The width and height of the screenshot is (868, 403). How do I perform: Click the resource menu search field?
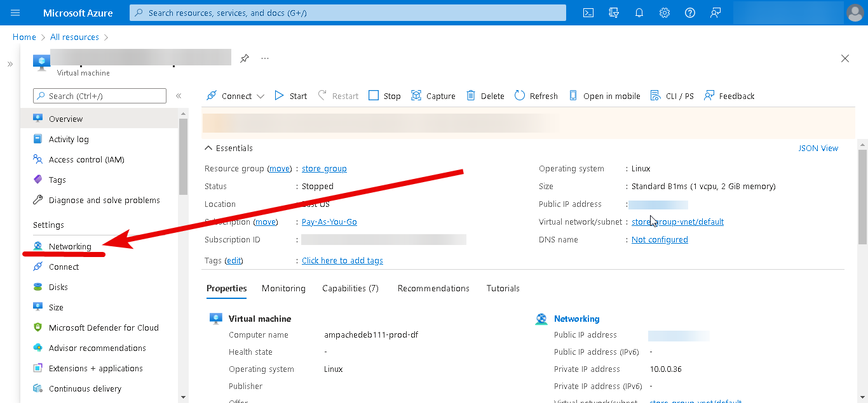click(100, 96)
